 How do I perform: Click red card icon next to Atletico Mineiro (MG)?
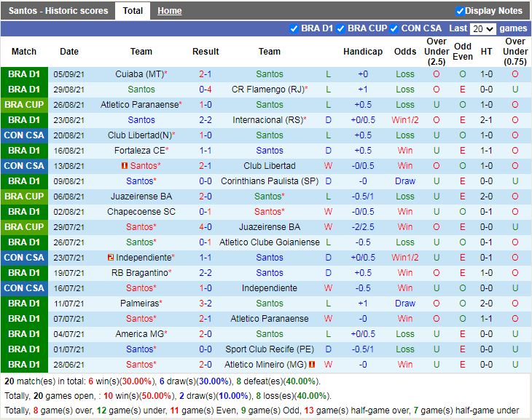click(312, 365)
